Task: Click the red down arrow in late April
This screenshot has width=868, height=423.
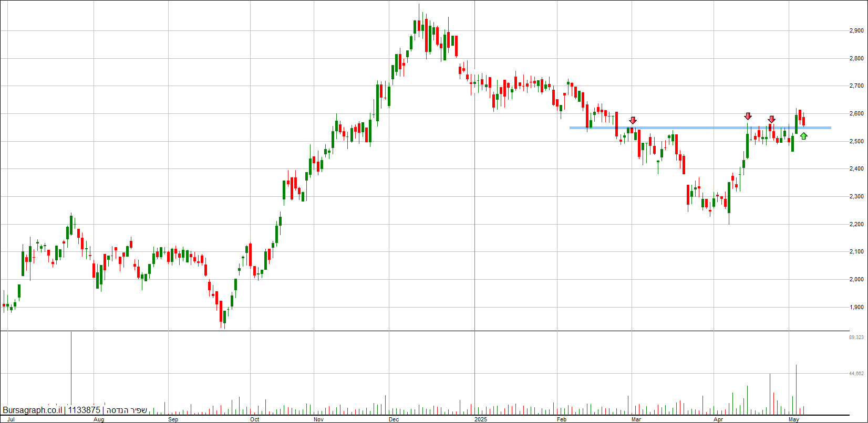Action: pyautogui.click(x=771, y=120)
